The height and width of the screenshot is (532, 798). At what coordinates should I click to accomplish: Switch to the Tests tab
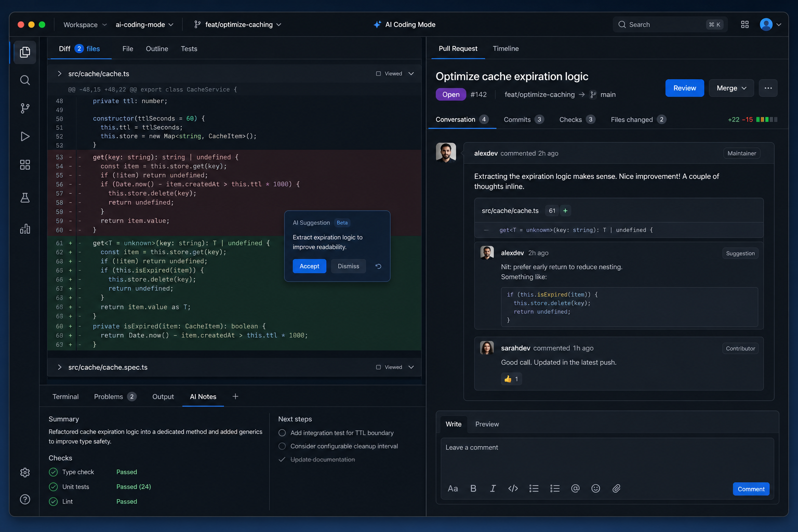[x=189, y=49]
